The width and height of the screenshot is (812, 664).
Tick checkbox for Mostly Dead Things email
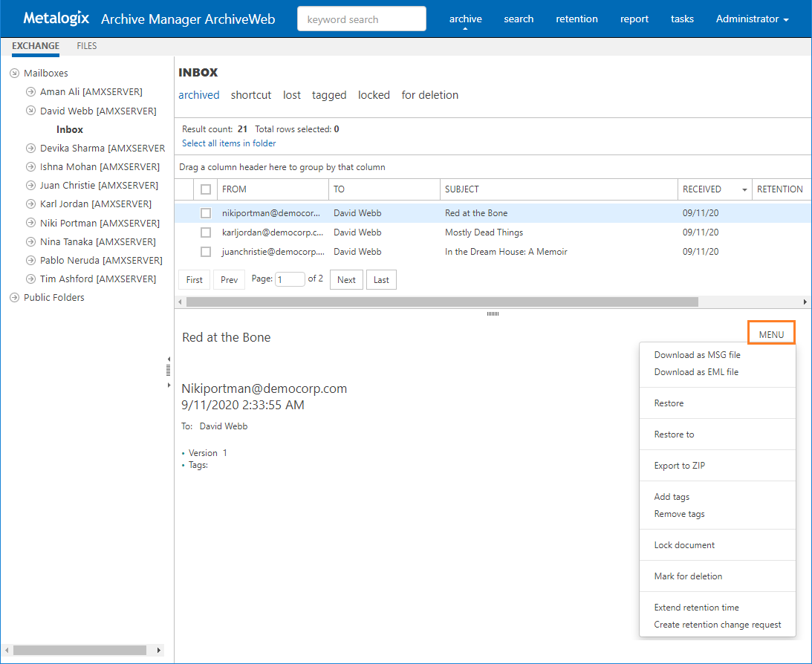(206, 232)
